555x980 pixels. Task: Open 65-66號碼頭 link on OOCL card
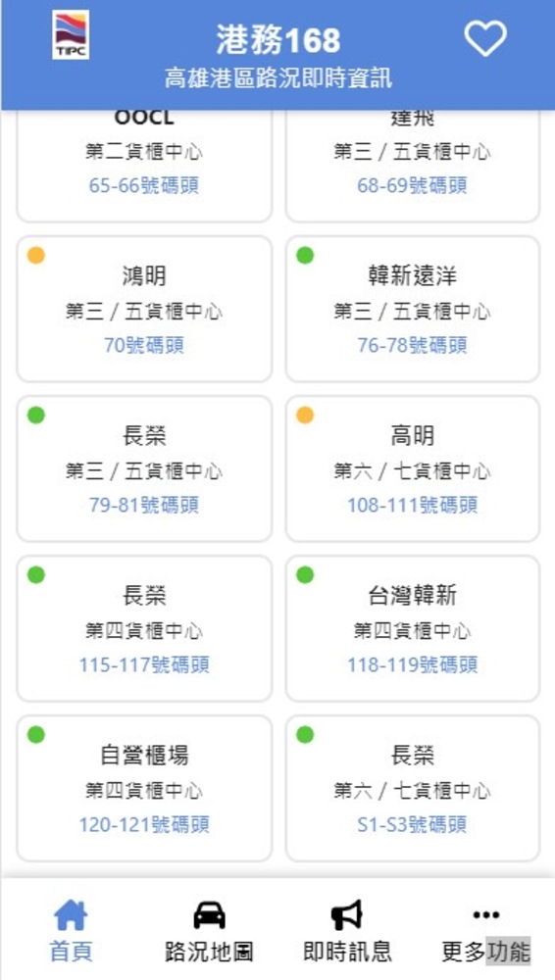tap(144, 185)
